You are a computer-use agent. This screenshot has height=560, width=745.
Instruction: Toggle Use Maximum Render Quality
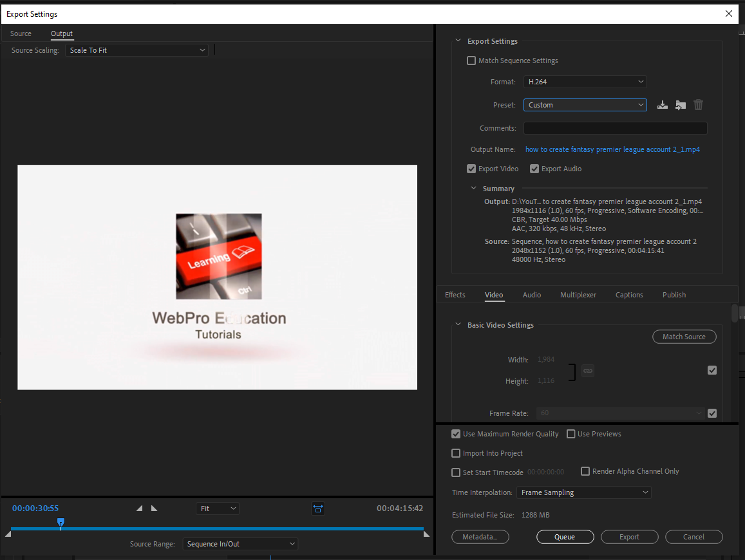pyautogui.click(x=456, y=434)
